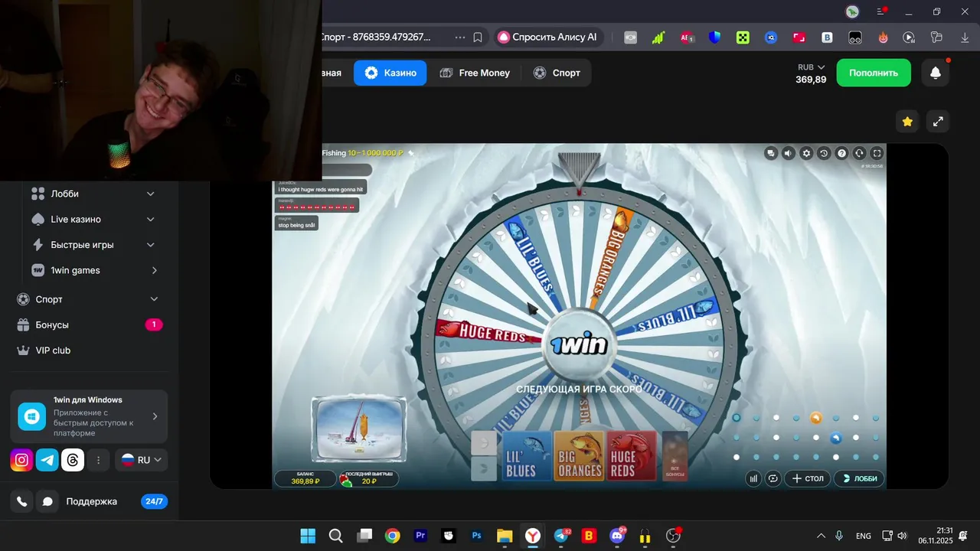980x551 pixels.
Task: Switch to the Free Money tab
Action: pyautogui.click(x=475, y=73)
